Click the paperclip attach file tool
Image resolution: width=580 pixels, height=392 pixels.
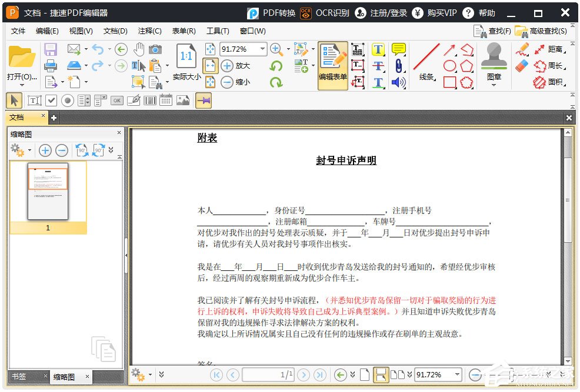click(398, 66)
